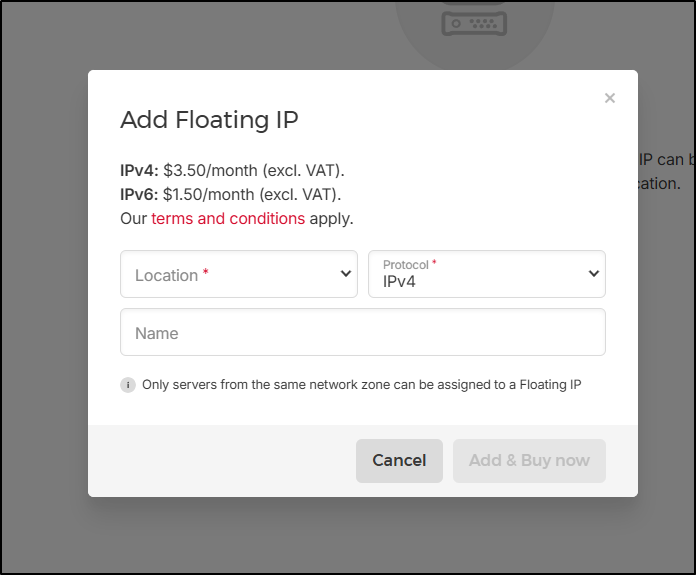The height and width of the screenshot is (575, 696).
Task: Click the Protocol field label
Action: pyautogui.click(x=405, y=265)
